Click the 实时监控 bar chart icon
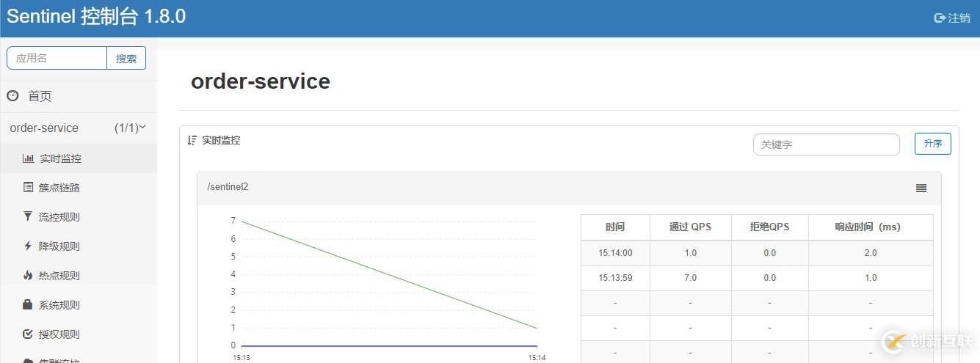Screen dimensions: 980x363 pyautogui.click(x=28, y=158)
